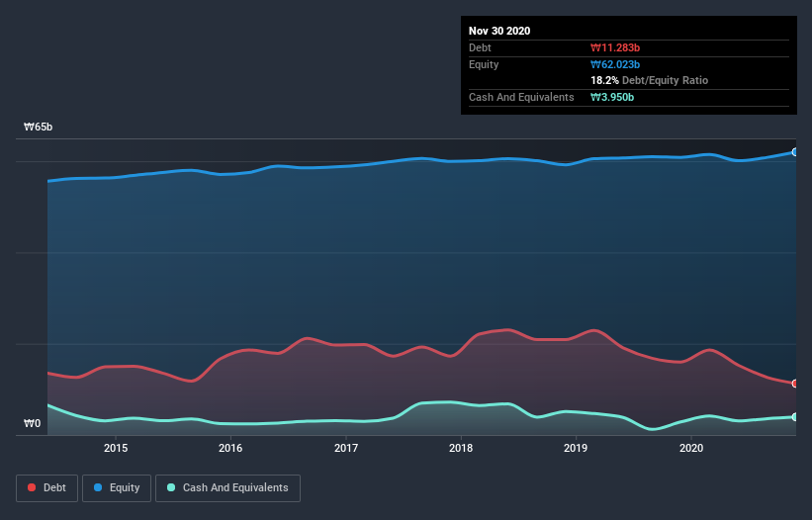Image resolution: width=812 pixels, height=520 pixels.
Task: Toggle the Equity legend button
Action: pos(117,488)
